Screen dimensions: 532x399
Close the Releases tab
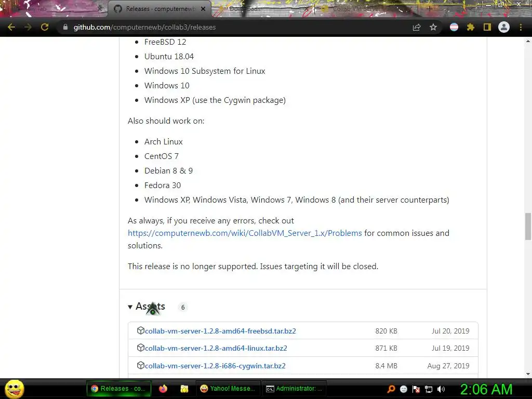(203, 9)
